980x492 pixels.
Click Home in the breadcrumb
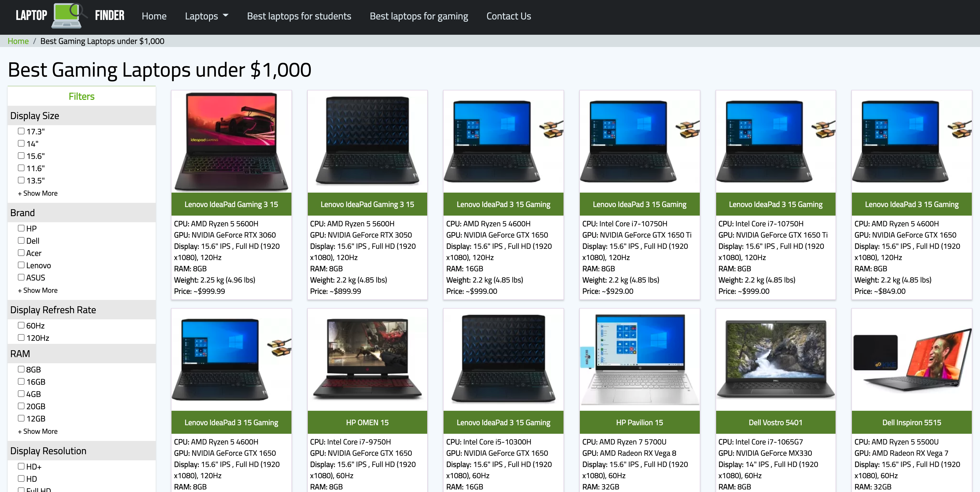[x=18, y=41]
